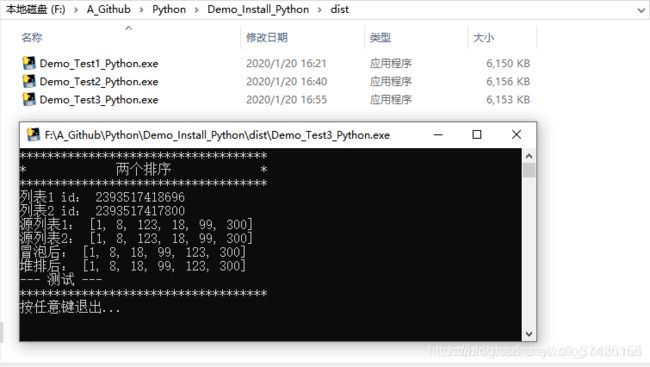The height and width of the screenshot is (367, 650).
Task: Click the file name Demo_Test1_Python.exe
Action: 99,63
